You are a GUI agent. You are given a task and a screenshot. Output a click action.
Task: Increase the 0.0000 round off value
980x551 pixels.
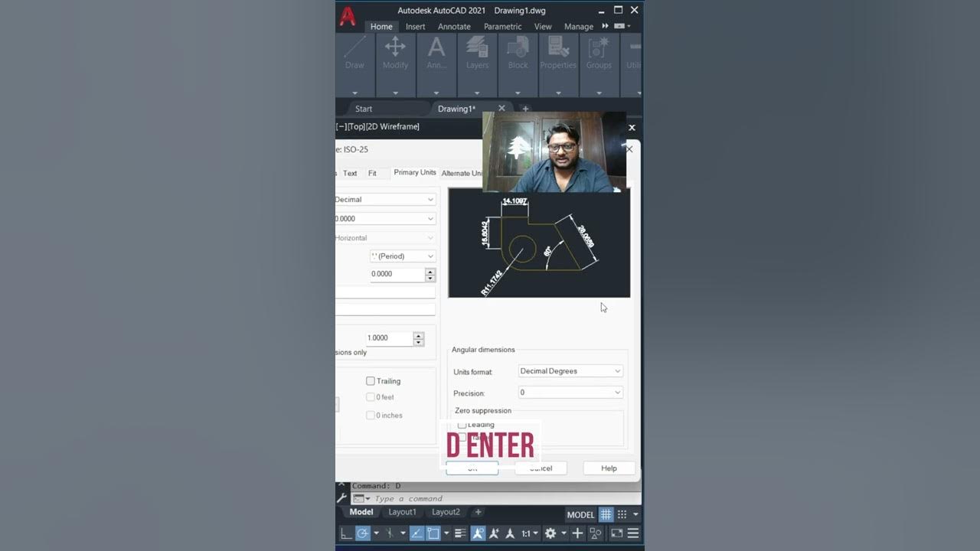point(430,271)
